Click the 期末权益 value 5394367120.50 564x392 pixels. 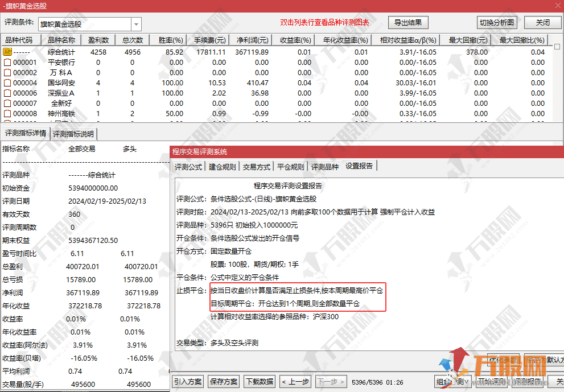click(x=93, y=240)
